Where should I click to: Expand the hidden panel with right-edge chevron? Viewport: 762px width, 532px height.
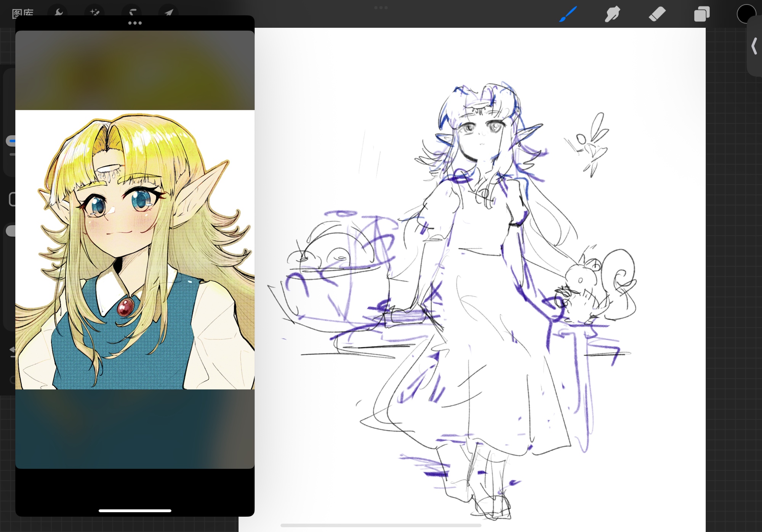point(754,46)
